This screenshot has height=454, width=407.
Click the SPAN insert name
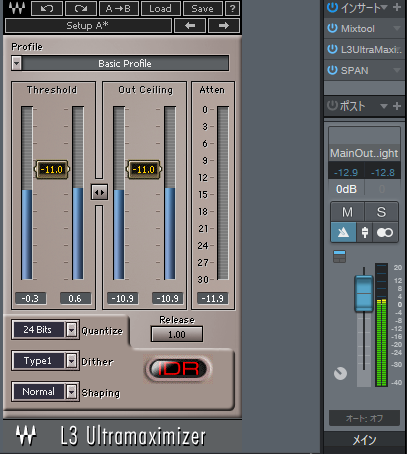(x=354, y=70)
